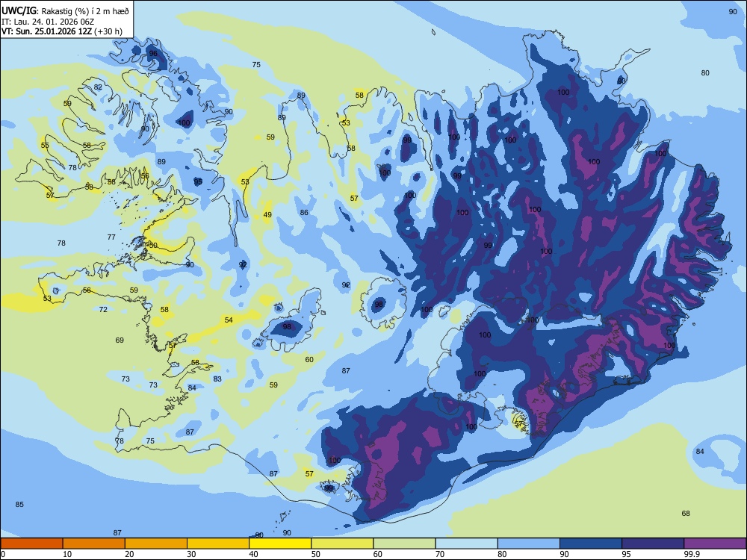Select the legend tick label '40'
The height and width of the screenshot is (560, 747).
(253, 554)
